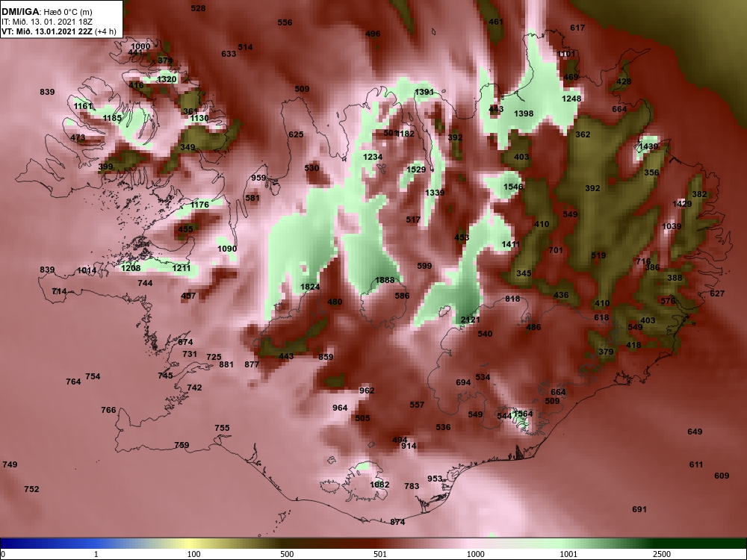Screen dimensions: 747x560
Task: Click the map value 1398
Action: click(524, 113)
